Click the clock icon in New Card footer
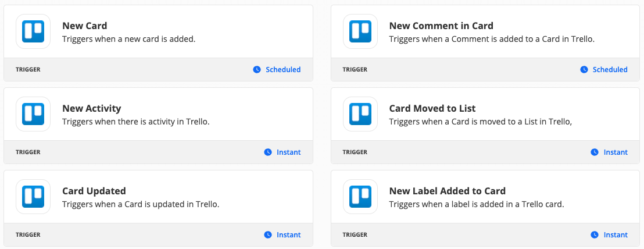The height and width of the screenshot is (249, 644). (x=257, y=70)
